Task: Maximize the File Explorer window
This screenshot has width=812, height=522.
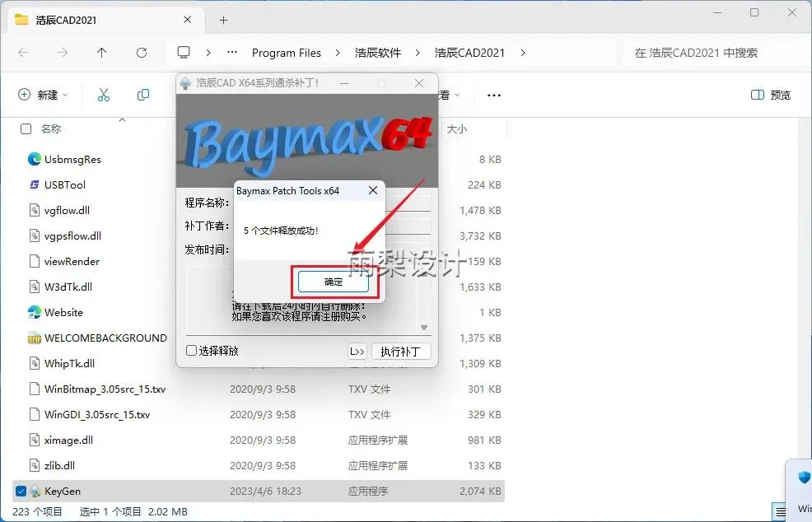Action: [754, 12]
